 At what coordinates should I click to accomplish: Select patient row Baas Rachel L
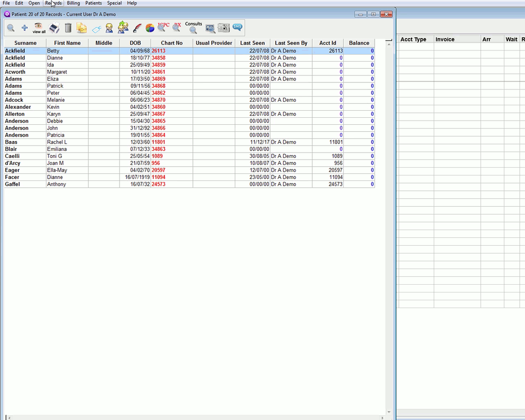[57, 142]
